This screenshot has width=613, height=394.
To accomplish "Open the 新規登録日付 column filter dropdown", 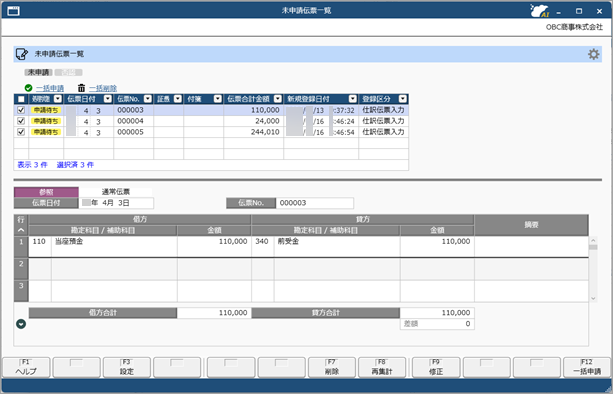I will pyautogui.click(x=353, y=99).
